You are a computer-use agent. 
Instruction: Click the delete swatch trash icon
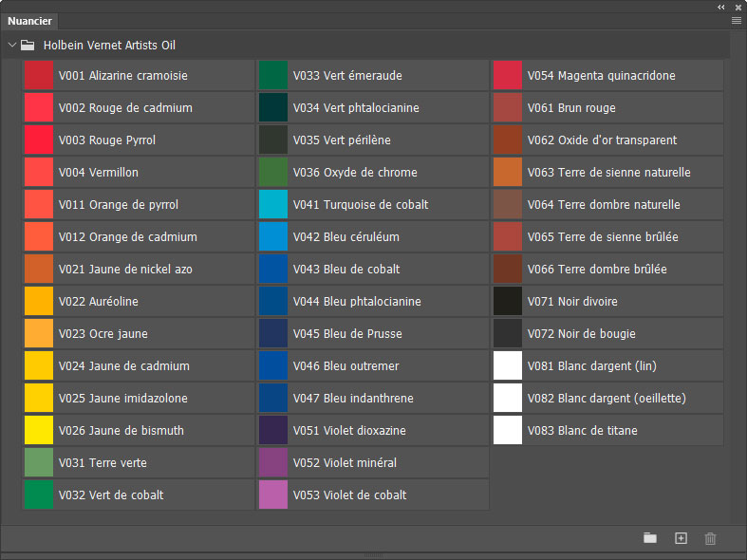[x=710, y=538]
